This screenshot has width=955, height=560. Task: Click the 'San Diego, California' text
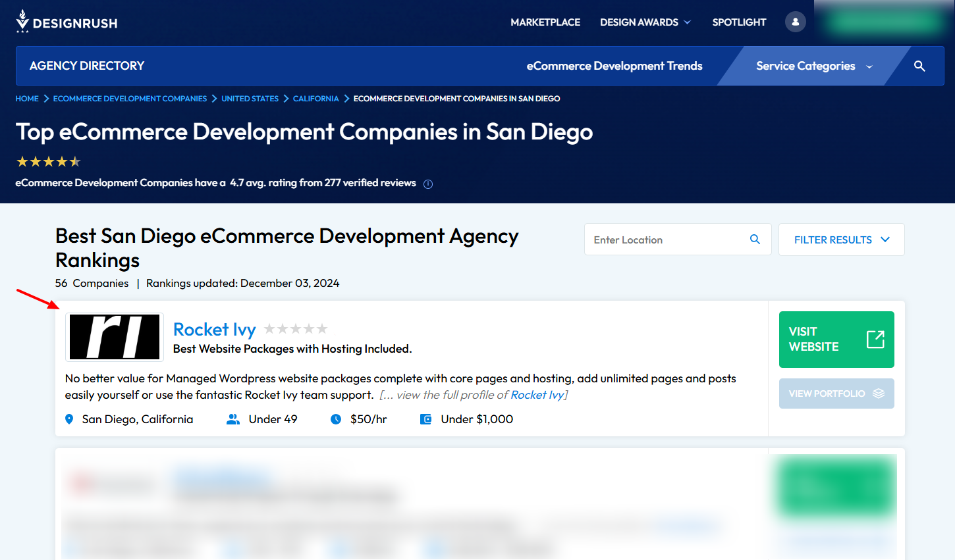(138, 419)
